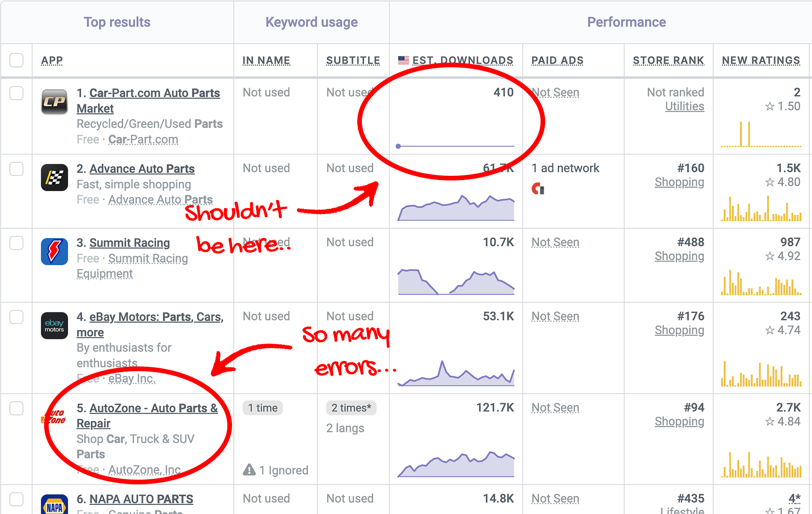Click the Car-Part.com new ratings bar chart
This screenshot has height=514, width=812.
(761, 134)
